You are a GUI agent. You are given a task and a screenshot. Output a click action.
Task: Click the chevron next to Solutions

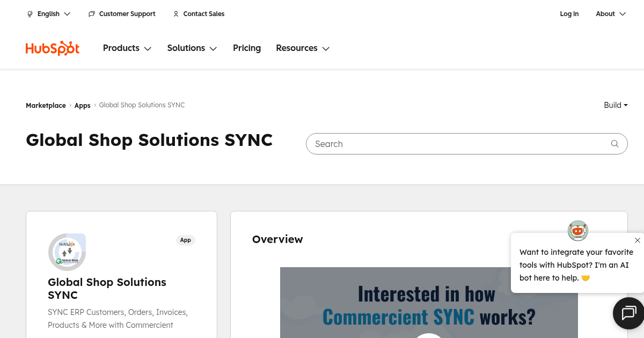click(213, 49)
